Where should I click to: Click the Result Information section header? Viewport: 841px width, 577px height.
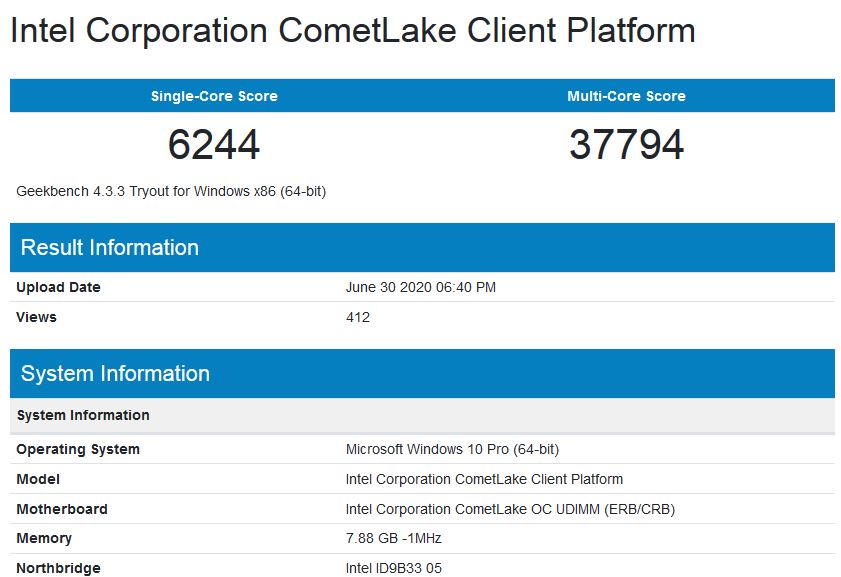(x=110, y=248)
